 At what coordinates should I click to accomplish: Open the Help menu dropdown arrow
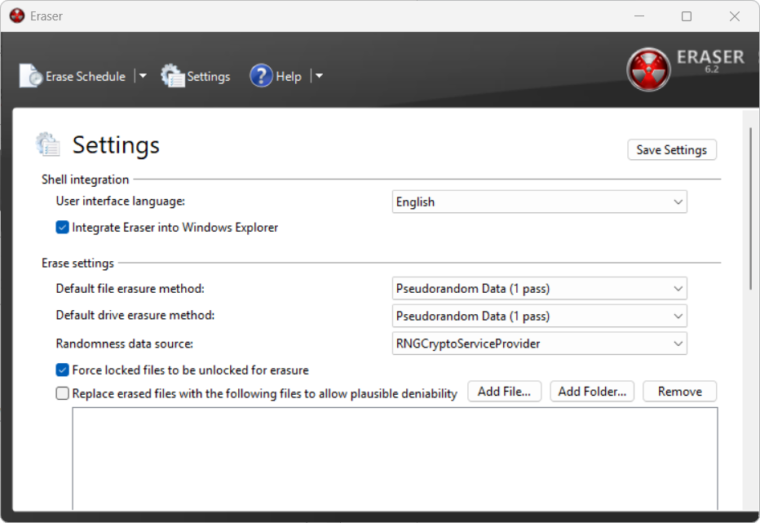[318, 76]
